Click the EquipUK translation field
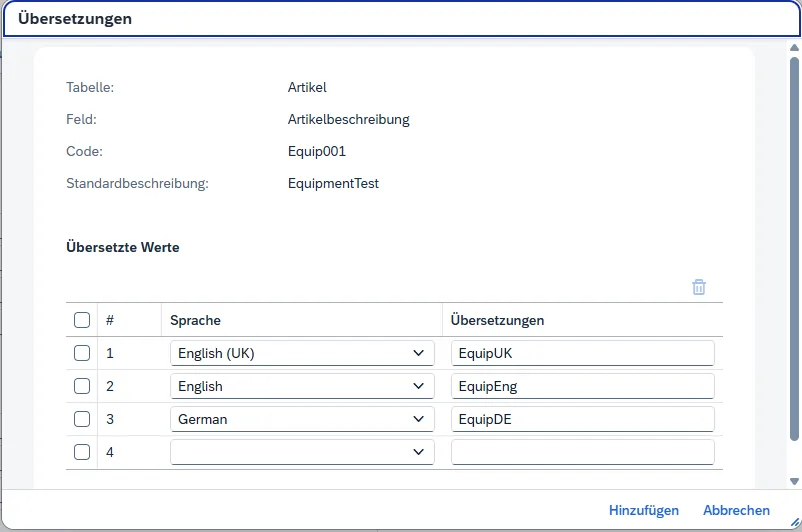Viewport: 802px width, 532px height. (582, 353)
